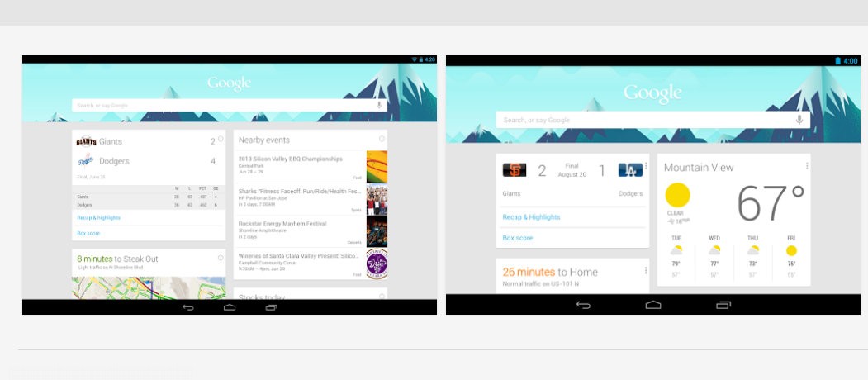Tap the voice search microphone in the right screenshot
The image size is (868, 380).
click(799, 120)
